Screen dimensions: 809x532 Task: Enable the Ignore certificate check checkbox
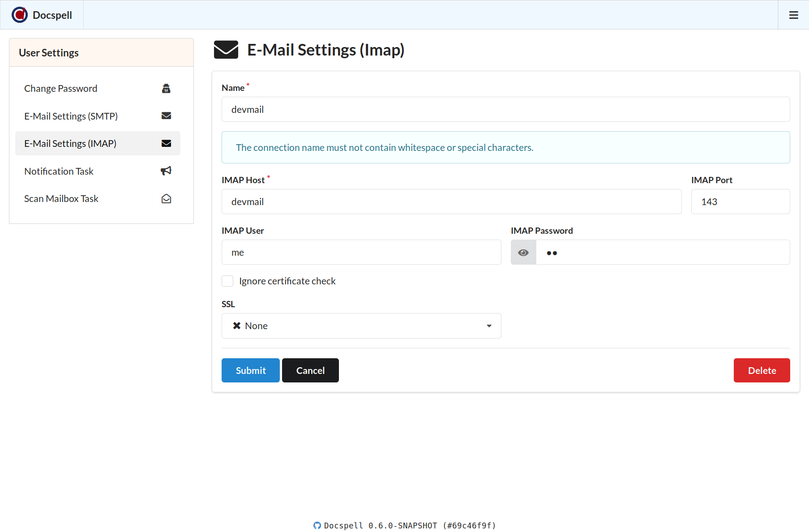click(227, 281)
